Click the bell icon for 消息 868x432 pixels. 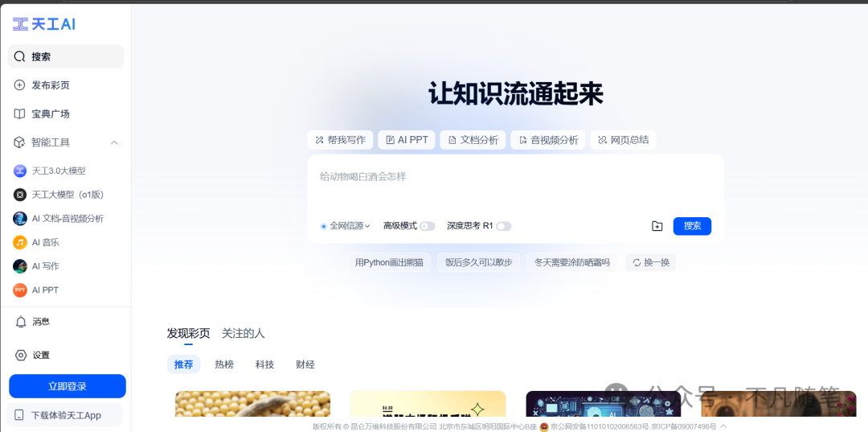[x=21, y=322]
